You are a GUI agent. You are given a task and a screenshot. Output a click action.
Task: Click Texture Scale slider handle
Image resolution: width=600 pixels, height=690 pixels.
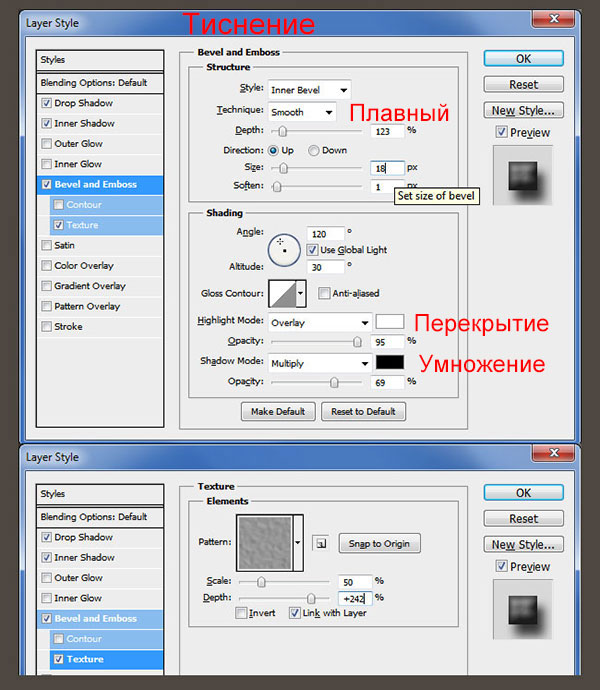tap(261, 582)
